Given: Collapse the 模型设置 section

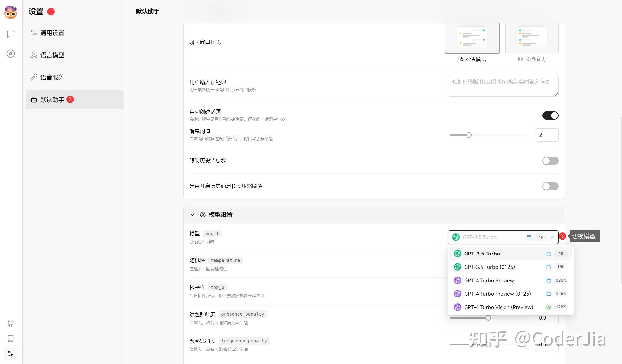Looking at the screenshot, I should [x=192, y=215].
